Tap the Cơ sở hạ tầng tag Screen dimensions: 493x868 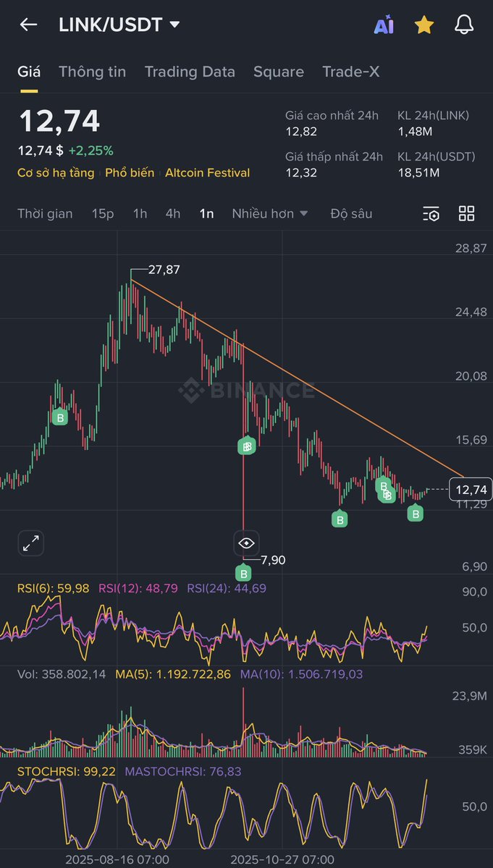[56, 173]
